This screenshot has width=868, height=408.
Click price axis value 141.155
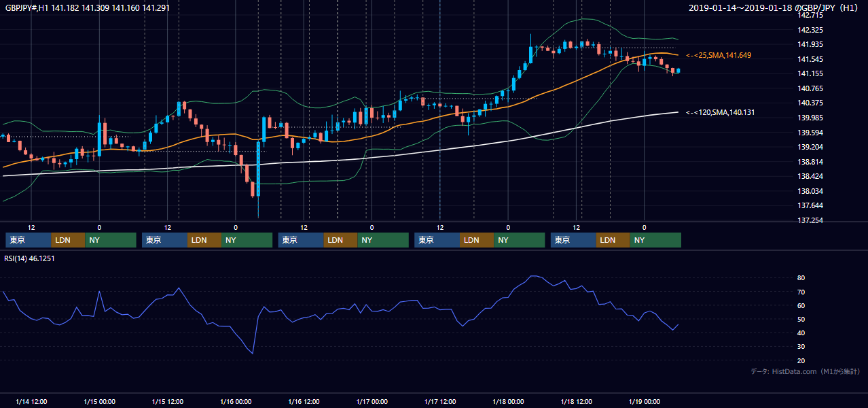[x=811, y=73]
